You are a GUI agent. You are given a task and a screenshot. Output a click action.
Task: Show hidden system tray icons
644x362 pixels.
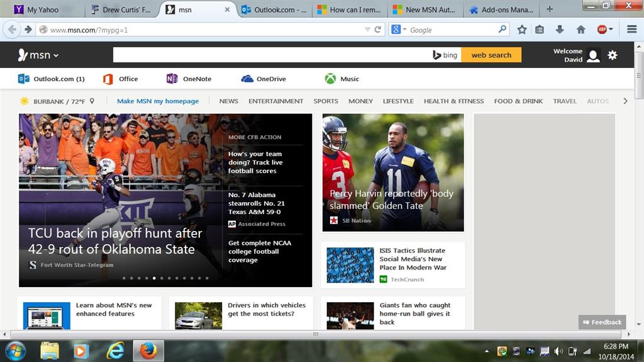(x=487, y=351)
